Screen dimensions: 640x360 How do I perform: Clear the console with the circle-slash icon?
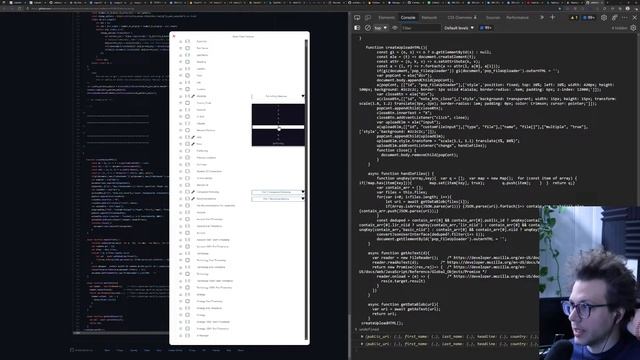pos(368,28)
